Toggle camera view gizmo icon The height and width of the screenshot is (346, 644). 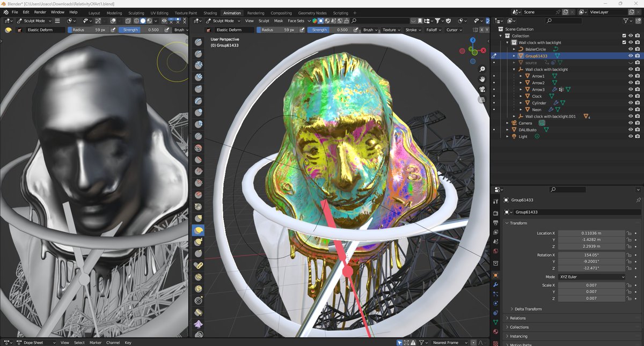[482, 89]
